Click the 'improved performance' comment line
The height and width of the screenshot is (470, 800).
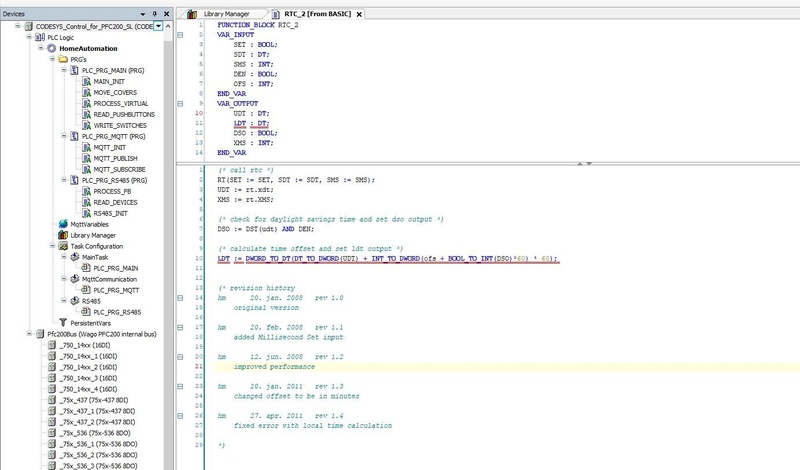click(274, 367)
